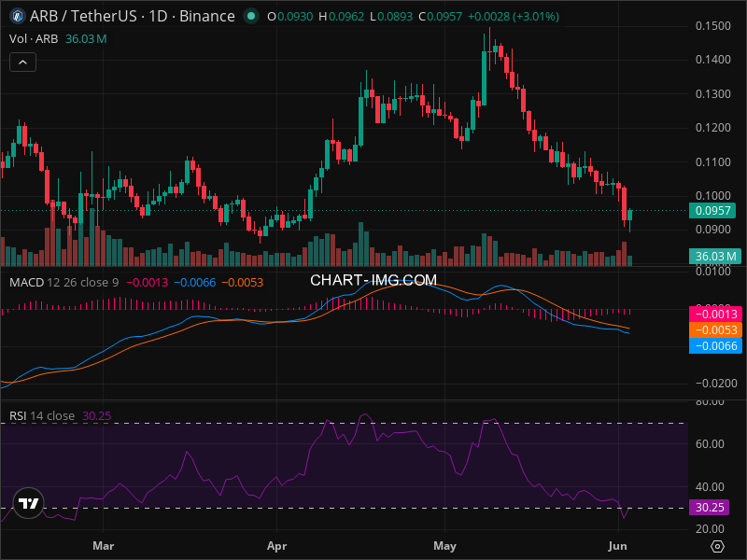
Task: Click the Mar label on time axis
Action: click(104, 546)
